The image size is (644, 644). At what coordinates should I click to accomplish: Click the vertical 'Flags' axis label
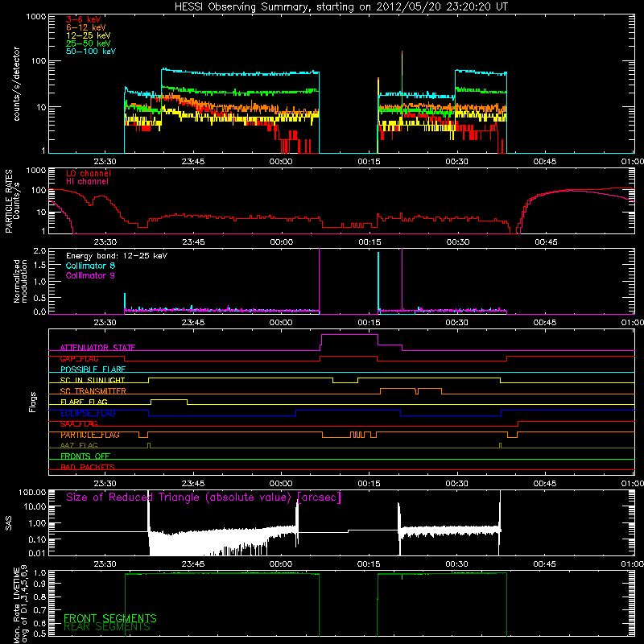(33, 402)
